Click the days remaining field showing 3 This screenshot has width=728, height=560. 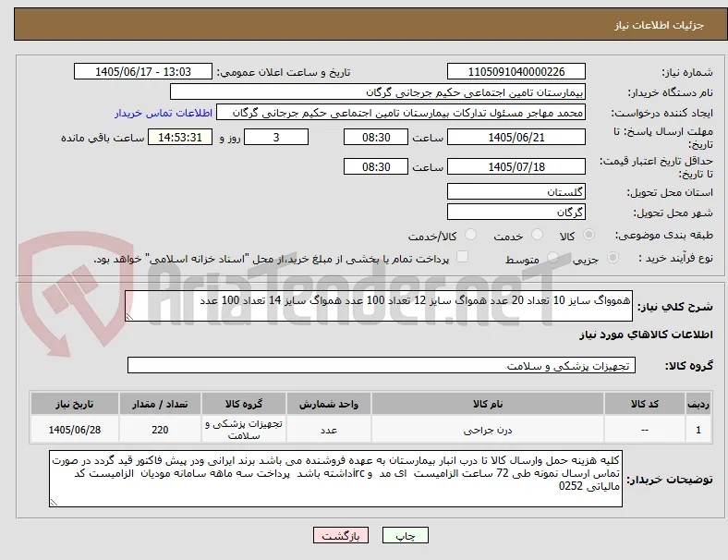click(276, 137)
